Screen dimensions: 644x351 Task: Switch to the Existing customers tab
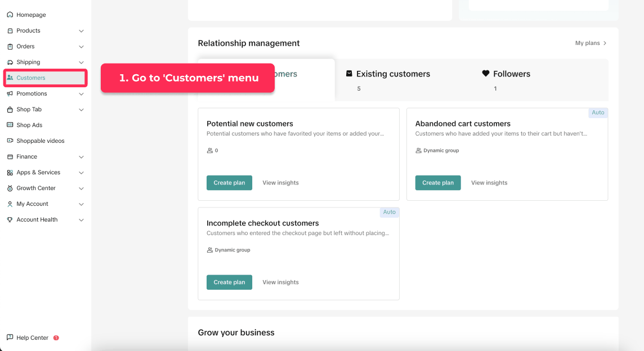(x=392, y=74)
